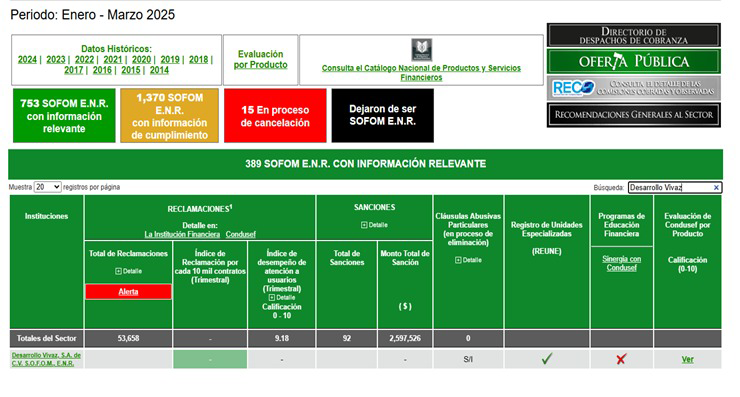Open Directorio de Despachos de Cobranza banner
Screen dimensions: 740x397
pos(633,35)
